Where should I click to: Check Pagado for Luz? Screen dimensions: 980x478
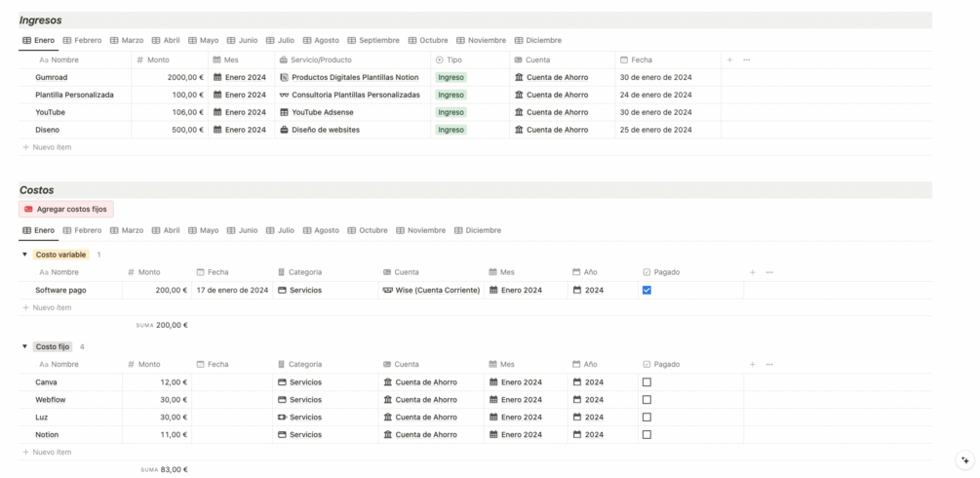click(647, 418)
